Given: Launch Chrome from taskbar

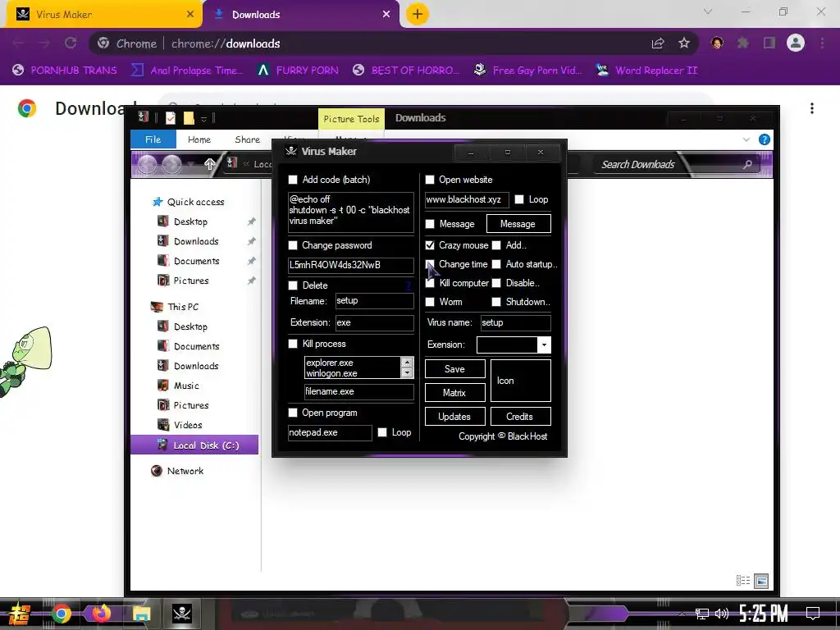Looking at the screenshot, I should pyautogui.click(x=61, y=614).
